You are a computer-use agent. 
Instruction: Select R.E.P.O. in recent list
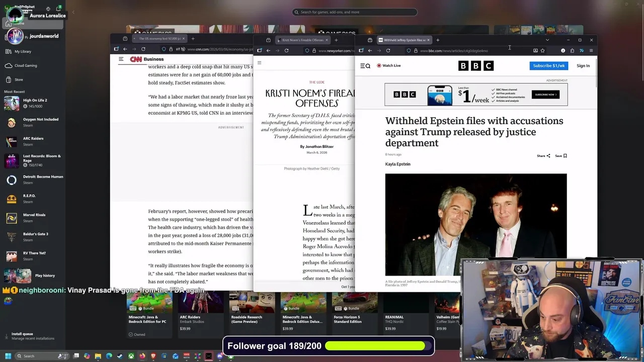click(33, 199)
